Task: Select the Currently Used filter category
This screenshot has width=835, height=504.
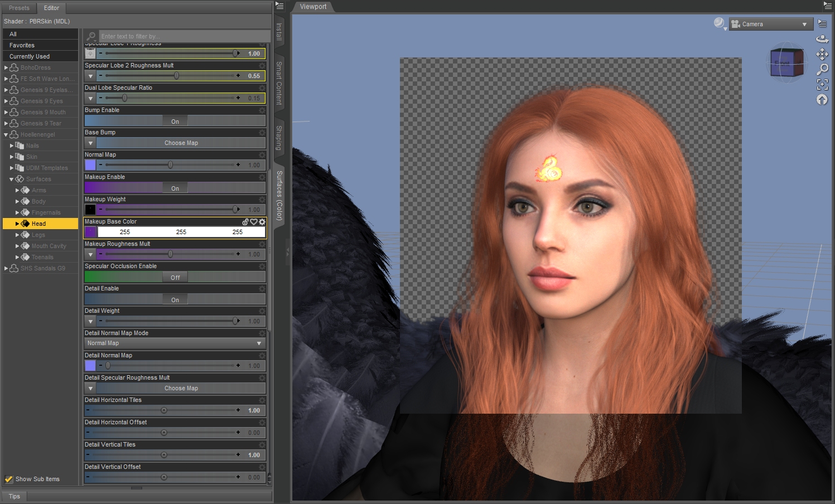Action: tap(40, 56)
